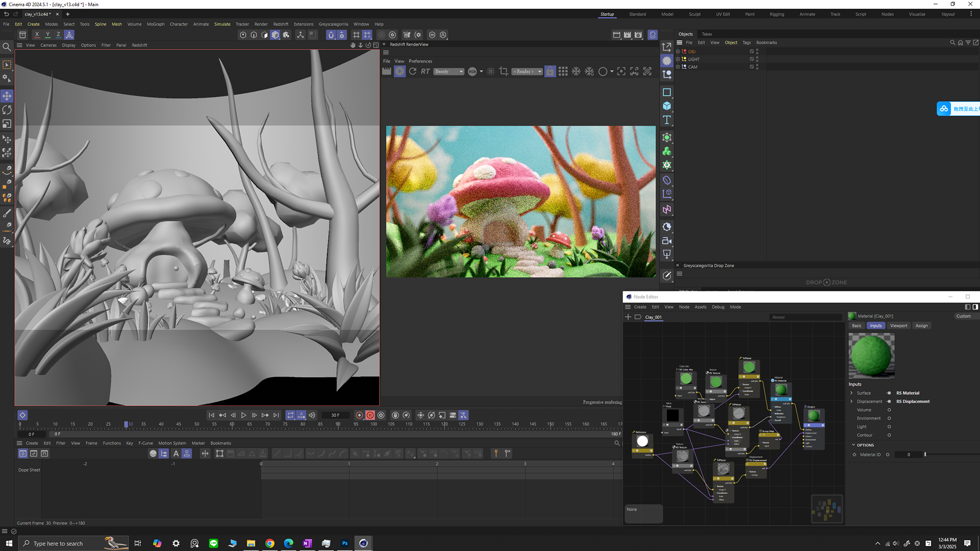Select the Move tool in left toolbar

pyautogui.click(x=7, y=96)
